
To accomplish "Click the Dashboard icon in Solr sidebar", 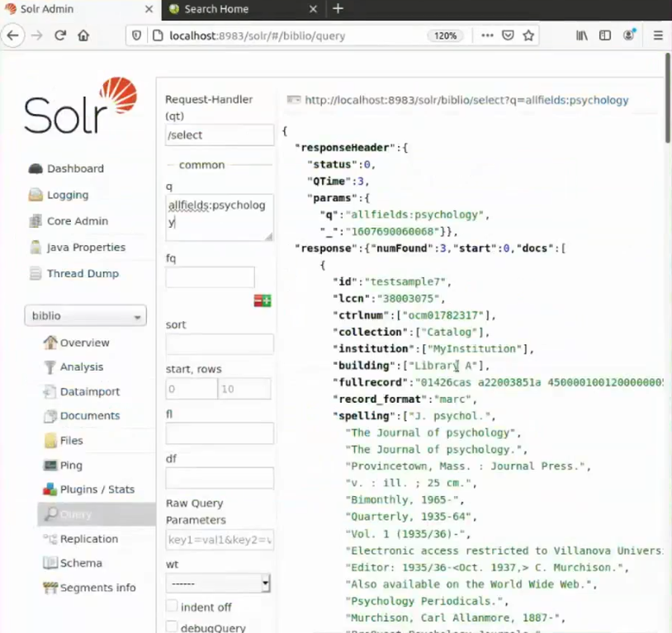I will (35, 168).
